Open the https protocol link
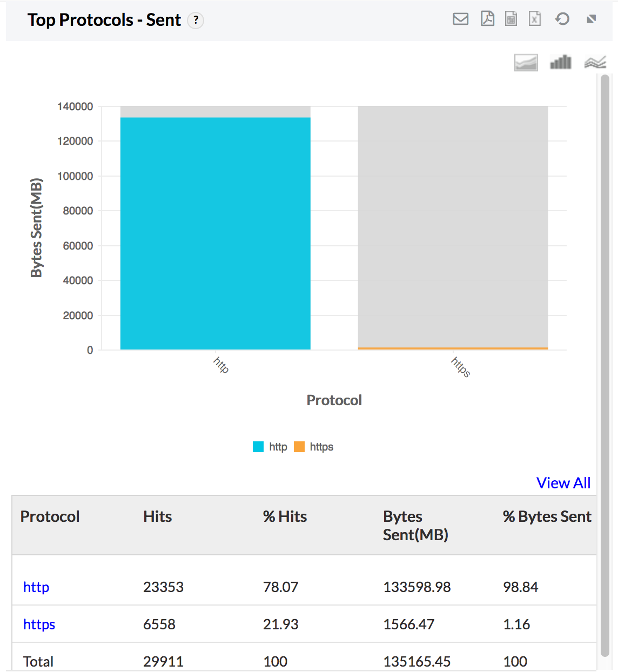This screenshot has width=618, height=672. point(39,624)
